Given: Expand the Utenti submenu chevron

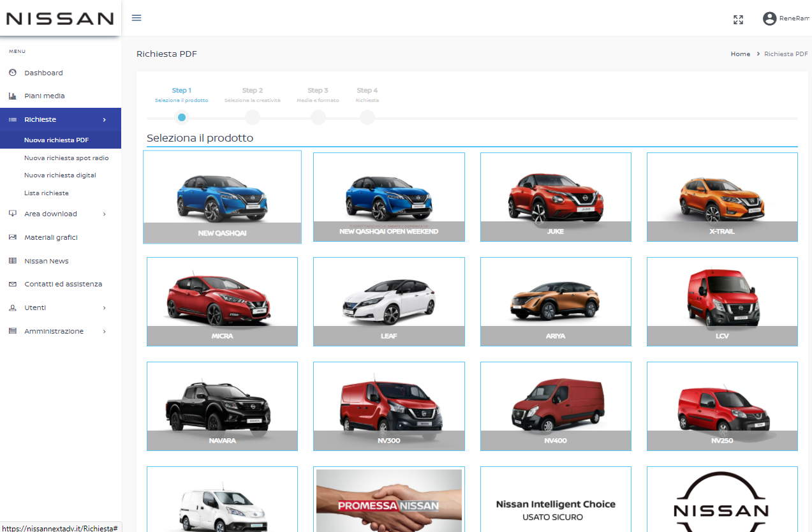Looking at the screenshot, I should point(105,308).
